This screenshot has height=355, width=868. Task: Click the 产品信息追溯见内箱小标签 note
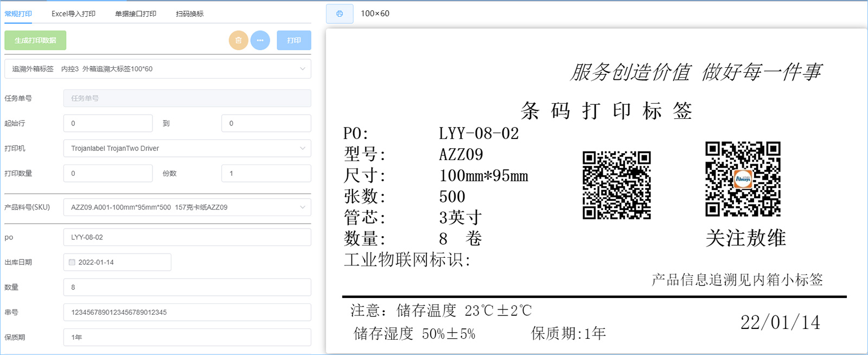click(x=737, y=280)
